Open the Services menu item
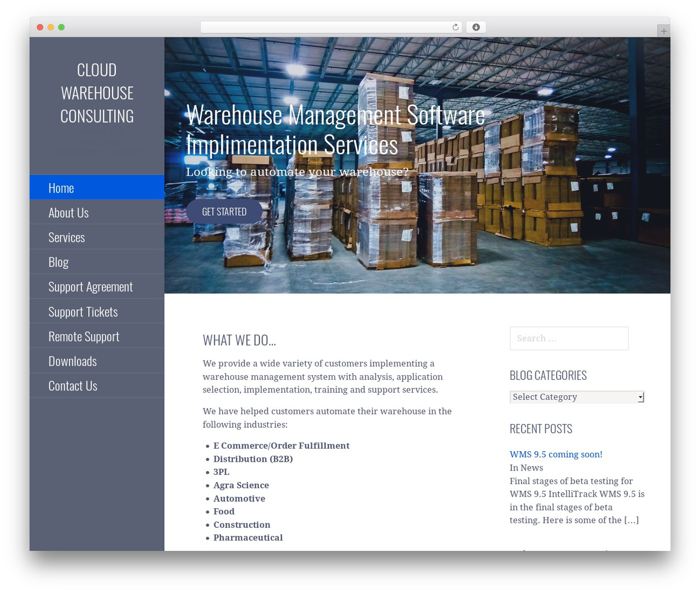This screenshot has width=700, height=593. point(97,237)
